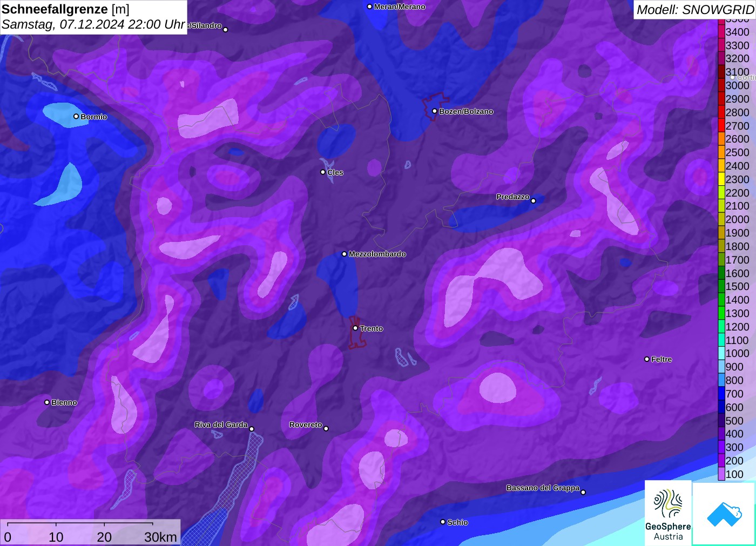756x546 pixels.
Task: Click the 2700 m red legend swatch
Action: [x=721, y=126]
